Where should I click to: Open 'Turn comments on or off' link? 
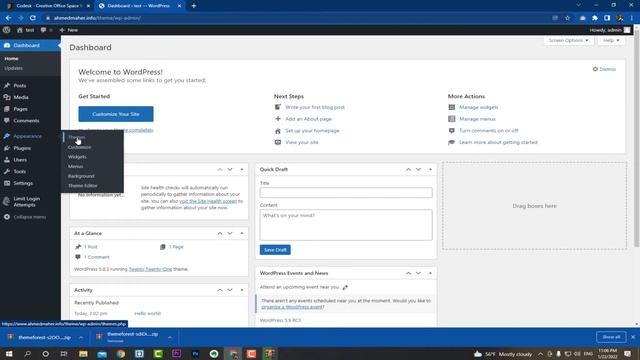coord(489,131)
